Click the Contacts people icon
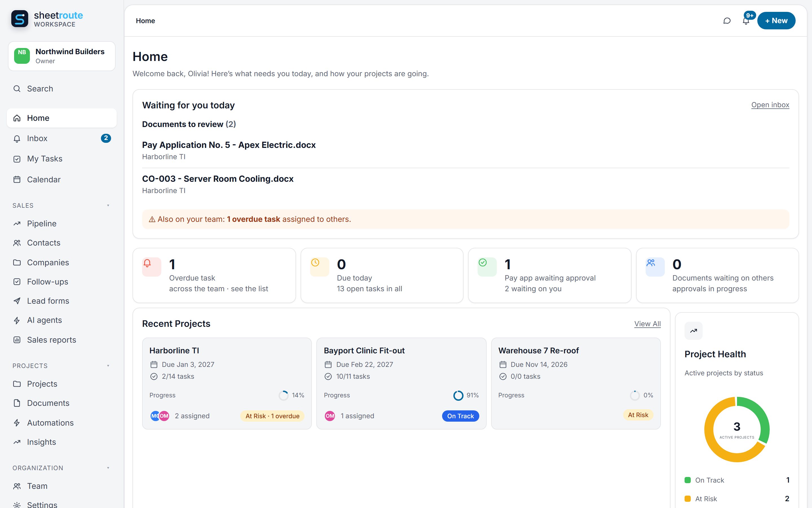Viewport: 812px width, 508px height. [17, 243]
